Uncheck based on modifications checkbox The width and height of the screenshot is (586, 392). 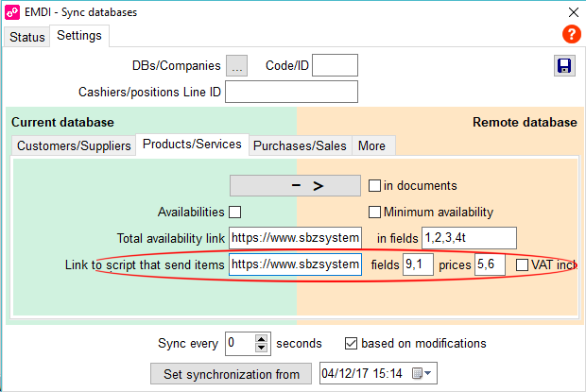coord(351,343)
